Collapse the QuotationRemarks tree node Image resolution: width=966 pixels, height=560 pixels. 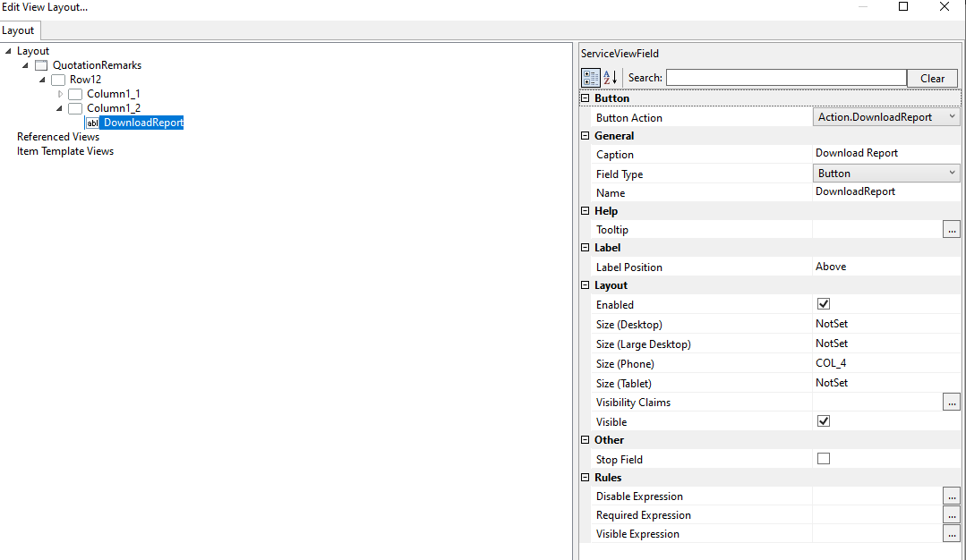[x=25, y=65]
